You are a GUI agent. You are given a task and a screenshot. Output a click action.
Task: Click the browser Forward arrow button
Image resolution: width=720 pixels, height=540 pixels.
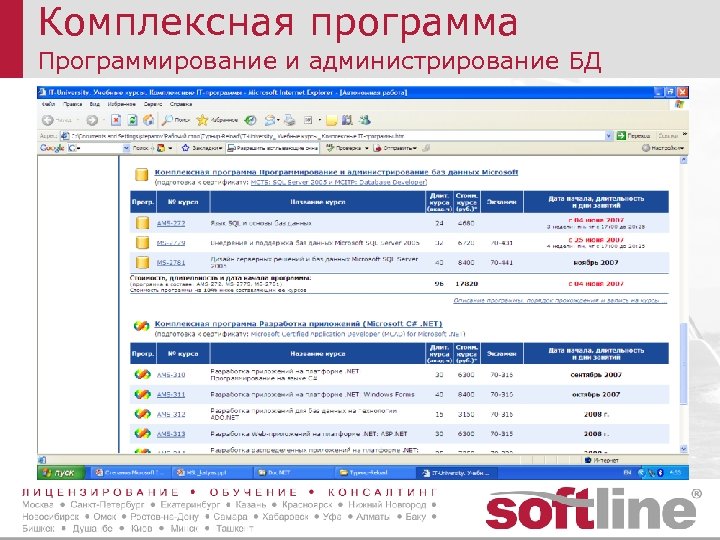[92, 120]
